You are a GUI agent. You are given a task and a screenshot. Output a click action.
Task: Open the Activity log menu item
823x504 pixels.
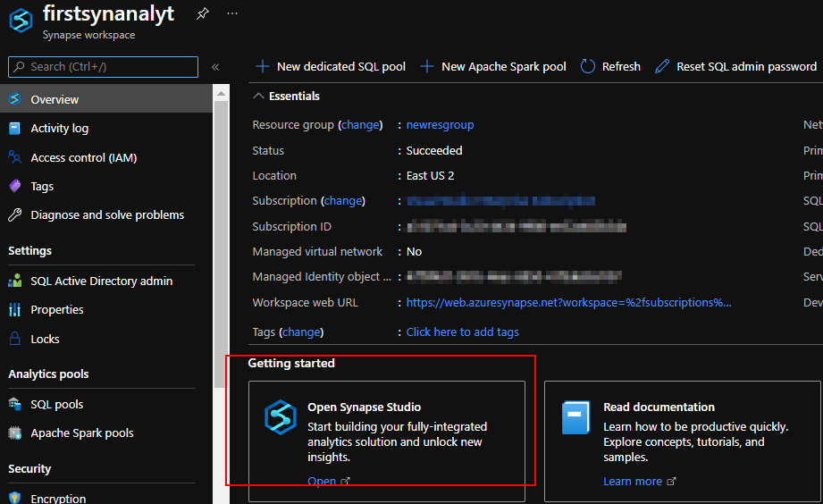click(x=59, y=128)
